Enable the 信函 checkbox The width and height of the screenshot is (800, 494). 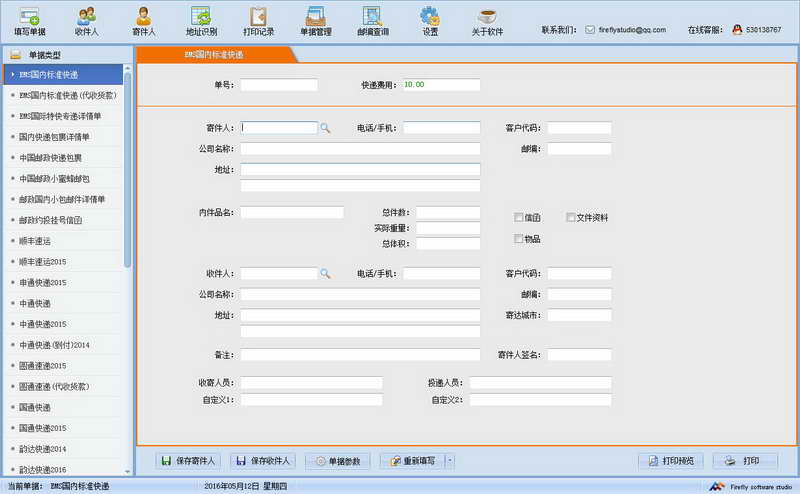[x=518, y=217]
